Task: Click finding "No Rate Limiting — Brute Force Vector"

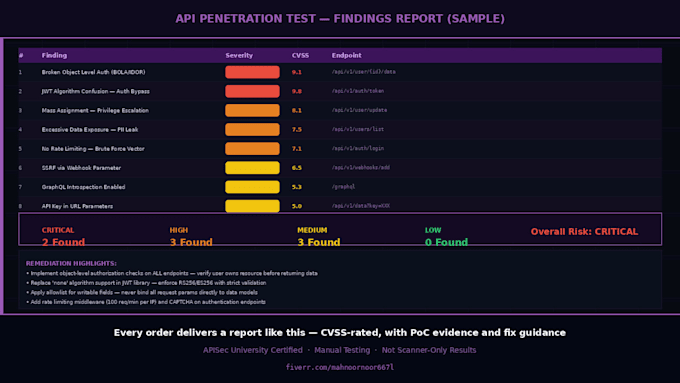Action: (x=93, y=148)
